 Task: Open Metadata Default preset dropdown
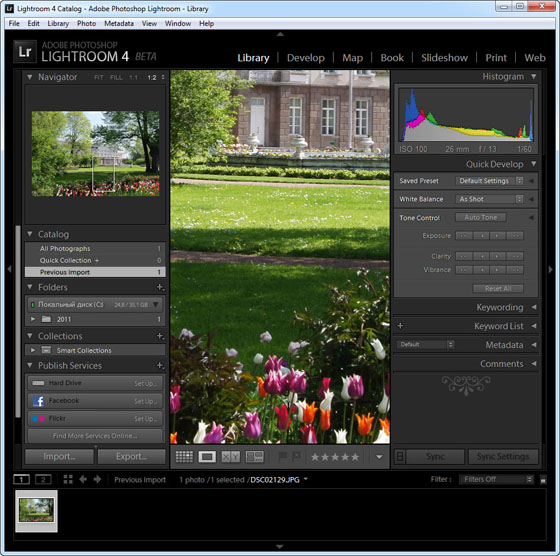[425, 344]
